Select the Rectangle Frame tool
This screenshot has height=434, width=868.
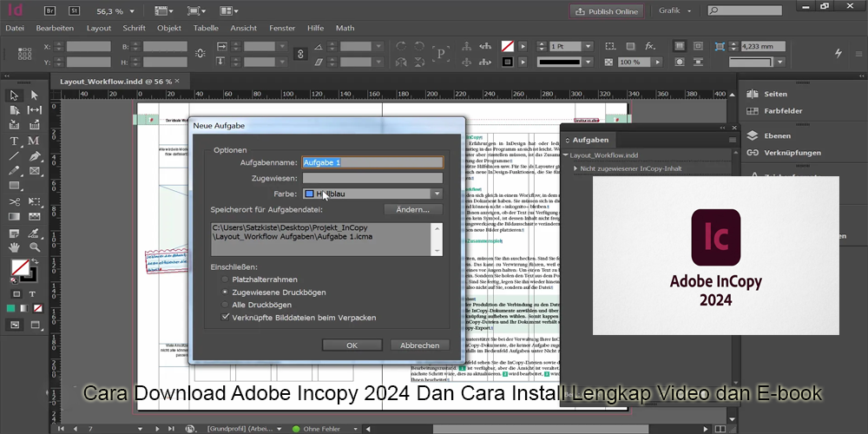(35, 171)
